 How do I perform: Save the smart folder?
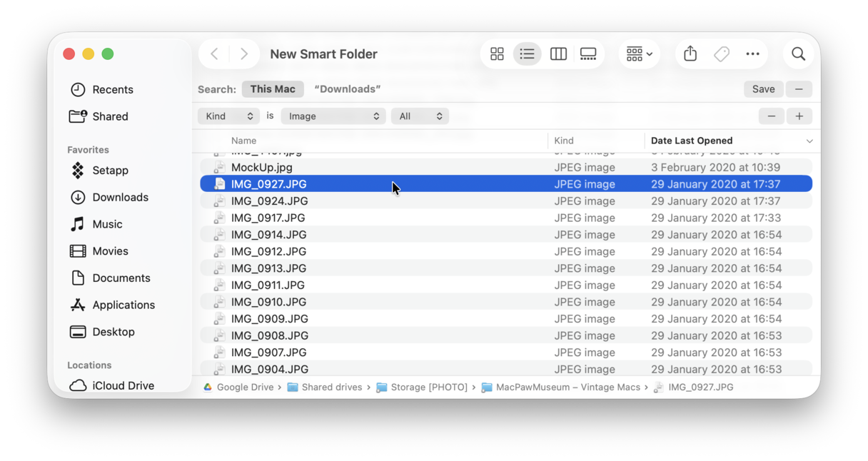tap(763, 88)
